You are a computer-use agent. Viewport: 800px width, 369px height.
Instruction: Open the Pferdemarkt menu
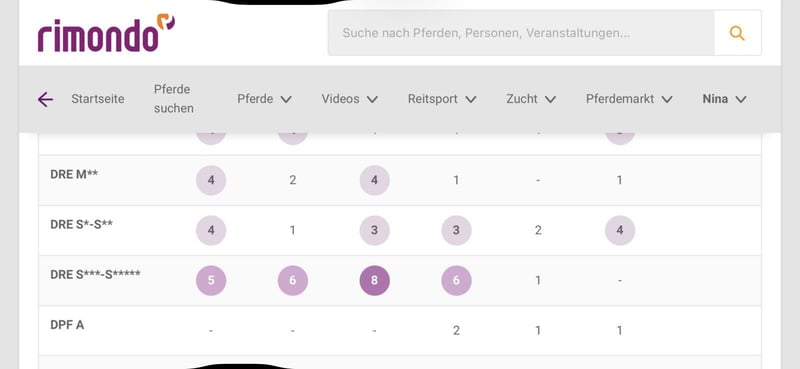629,99
